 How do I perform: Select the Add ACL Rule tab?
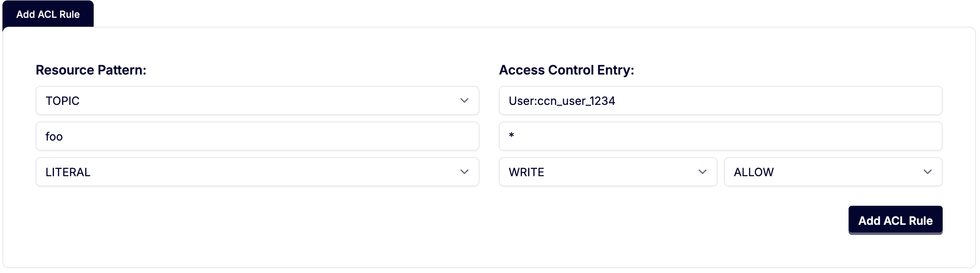(48, 14)
